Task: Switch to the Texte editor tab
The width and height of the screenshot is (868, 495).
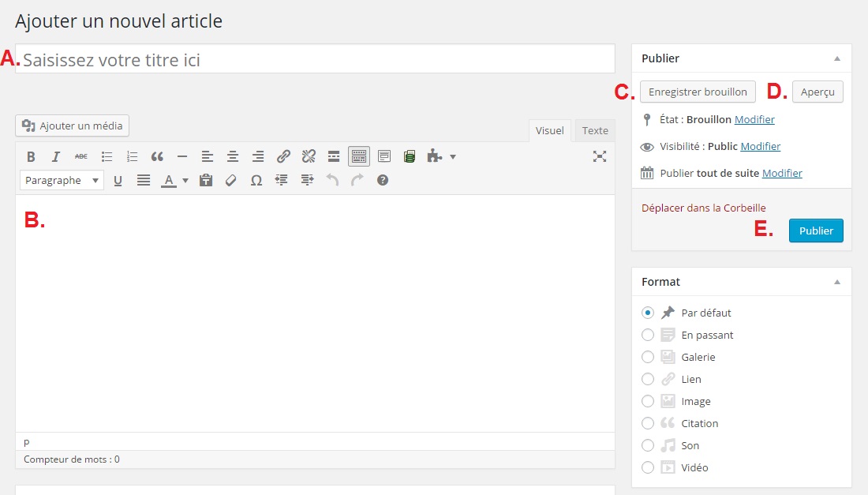Action: pyautogui.click(x=595, y=131)
